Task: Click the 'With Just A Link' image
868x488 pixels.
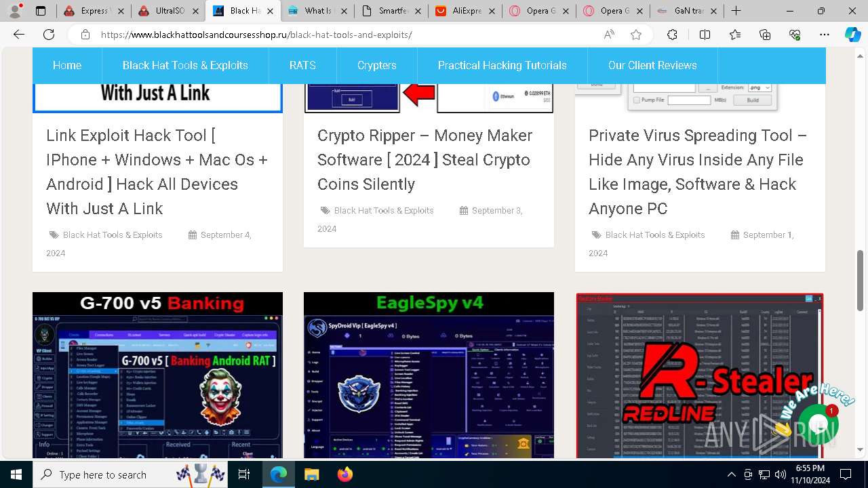Action: point(157,97)
